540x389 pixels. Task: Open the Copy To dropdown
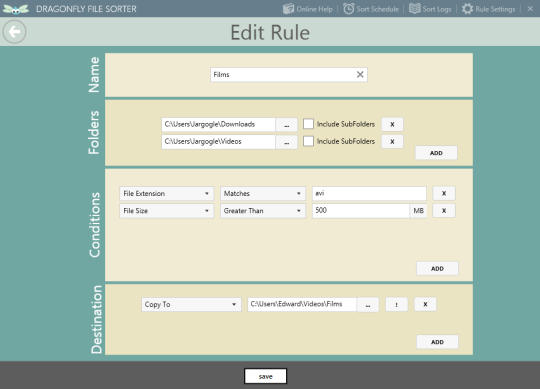[x=191, y=304]
